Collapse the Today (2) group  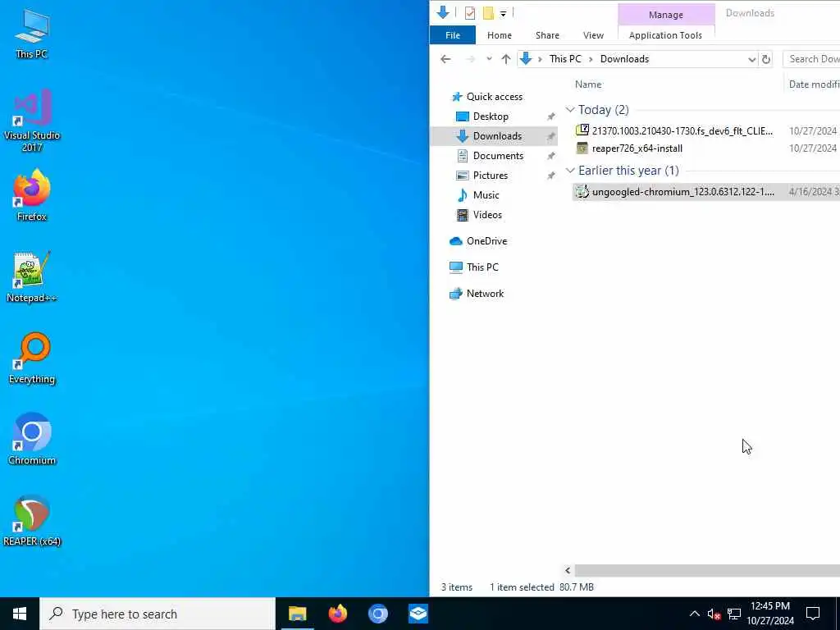click(570, 110)
